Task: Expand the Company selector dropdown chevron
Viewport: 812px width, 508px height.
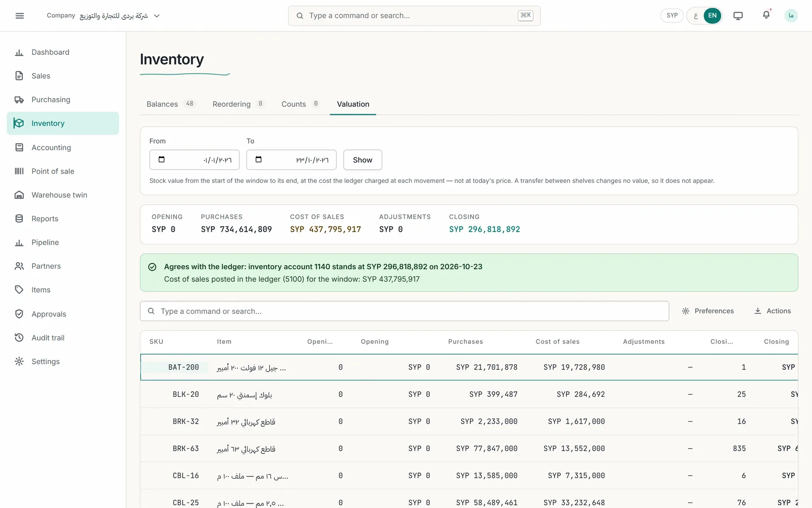Action: (157, 16)
